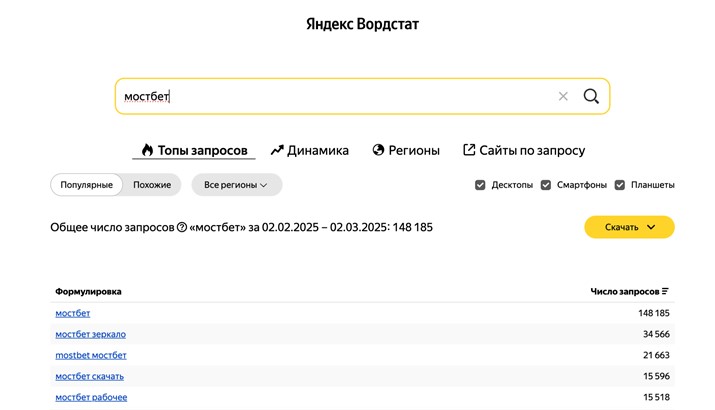Open the мостбет рабочее query link
Image resolution: width=715 pixels, height=410 pixels.
[91, 397]
